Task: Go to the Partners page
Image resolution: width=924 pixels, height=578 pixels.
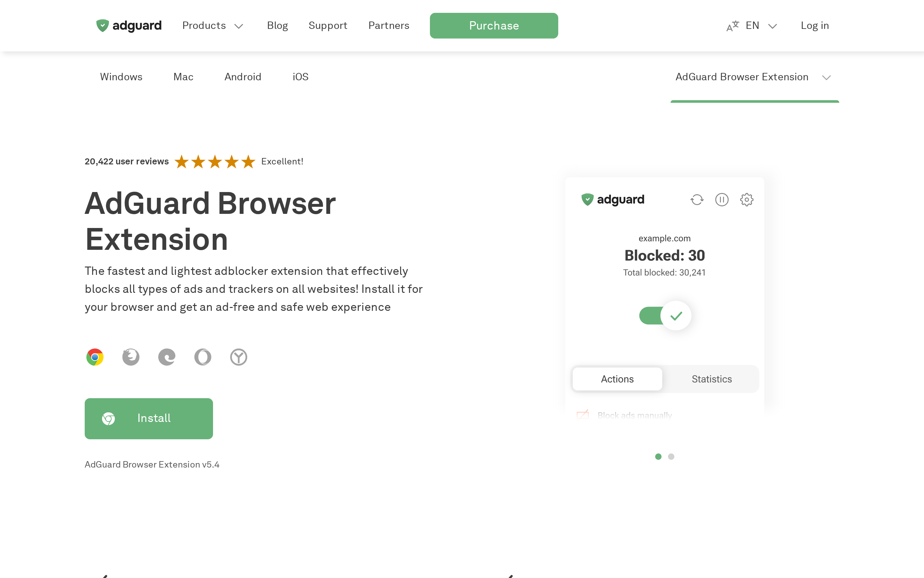Action: [x=389, y=26]
